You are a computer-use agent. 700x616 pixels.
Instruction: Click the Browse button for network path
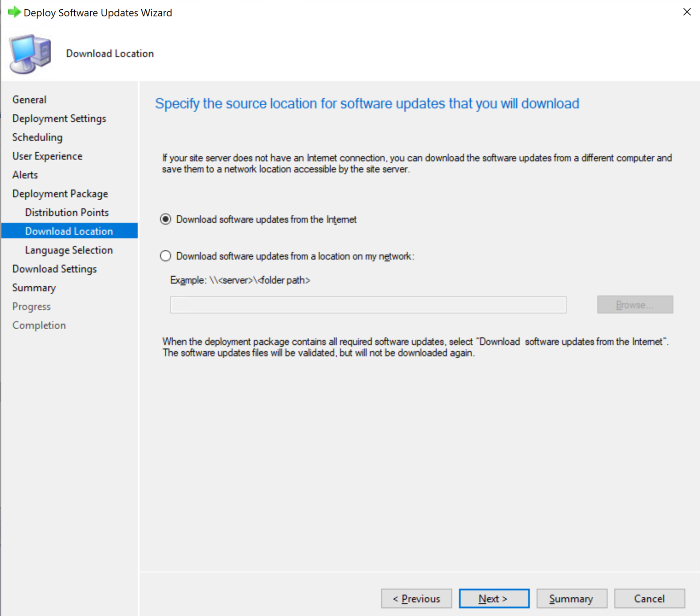[x=634, y=305]
